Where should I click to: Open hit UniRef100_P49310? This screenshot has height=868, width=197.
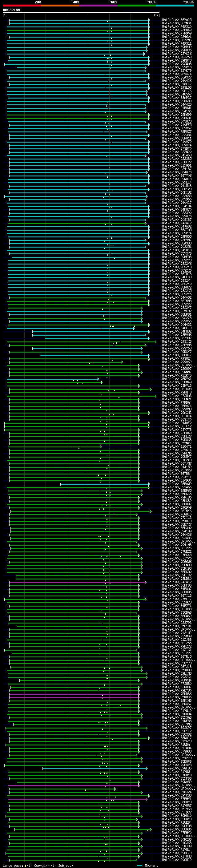[177, 26]
